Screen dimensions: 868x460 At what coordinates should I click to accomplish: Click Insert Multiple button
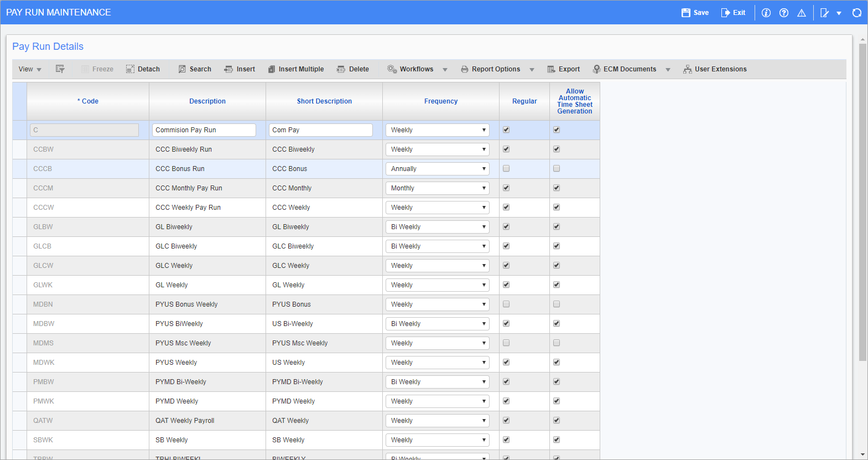tap(296, 69)
